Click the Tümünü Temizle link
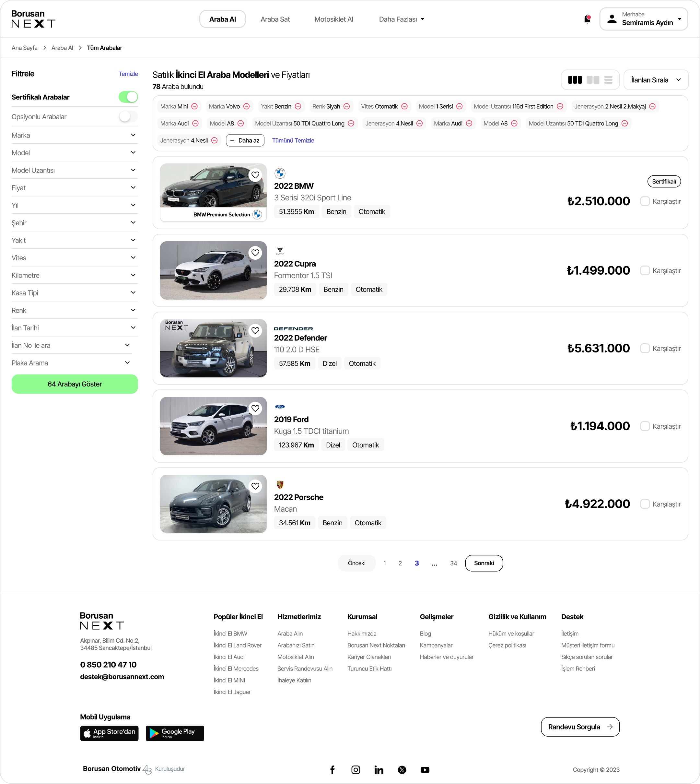 [293, 140]
